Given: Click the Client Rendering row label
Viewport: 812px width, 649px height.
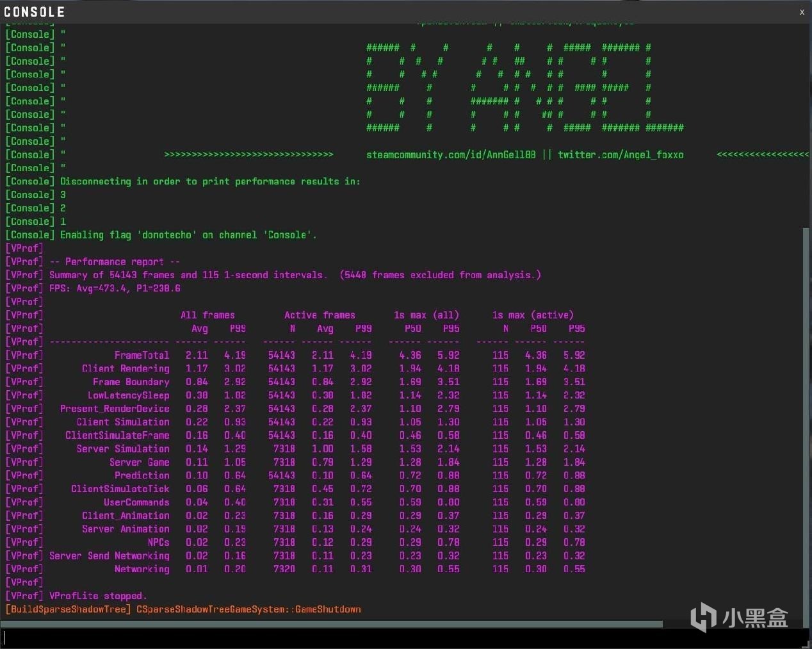Looking at the screenshot, I should coord(126,368).
